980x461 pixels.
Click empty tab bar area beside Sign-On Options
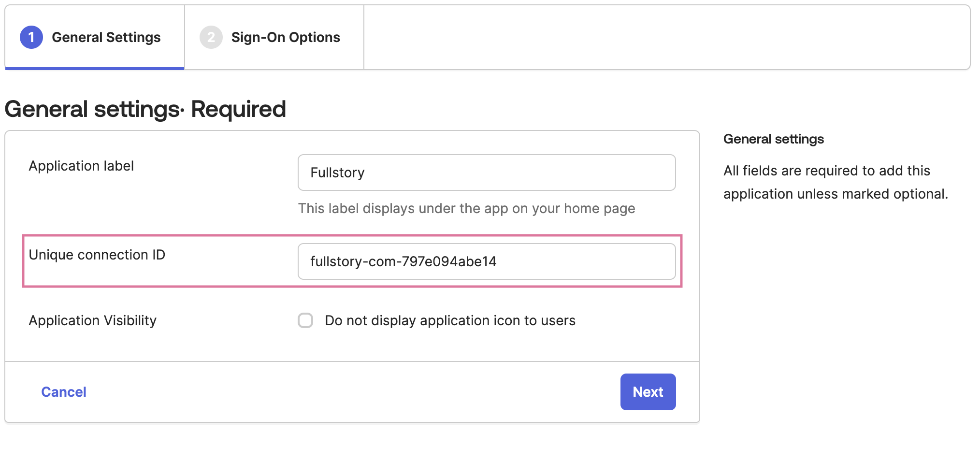point(667,37)
